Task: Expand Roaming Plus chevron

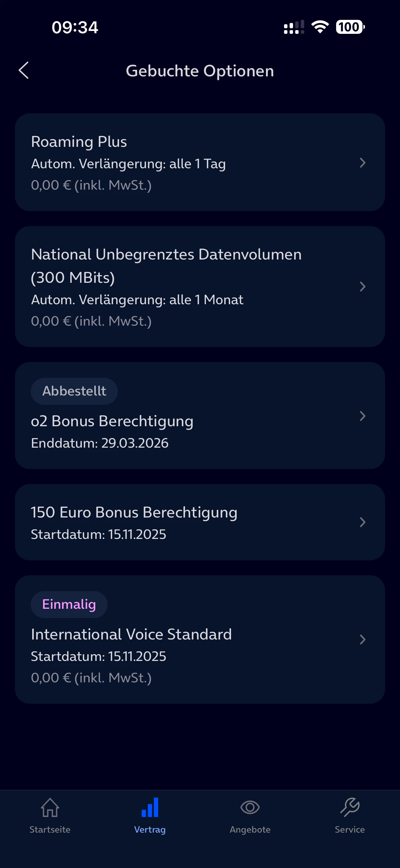Action: (362, 163)
